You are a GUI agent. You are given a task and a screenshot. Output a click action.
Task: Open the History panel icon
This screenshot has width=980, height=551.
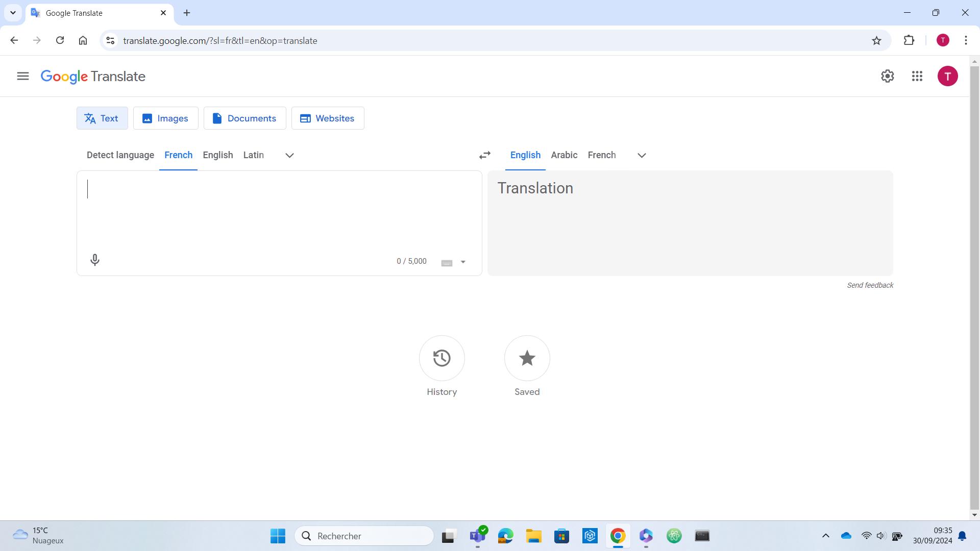442,358
